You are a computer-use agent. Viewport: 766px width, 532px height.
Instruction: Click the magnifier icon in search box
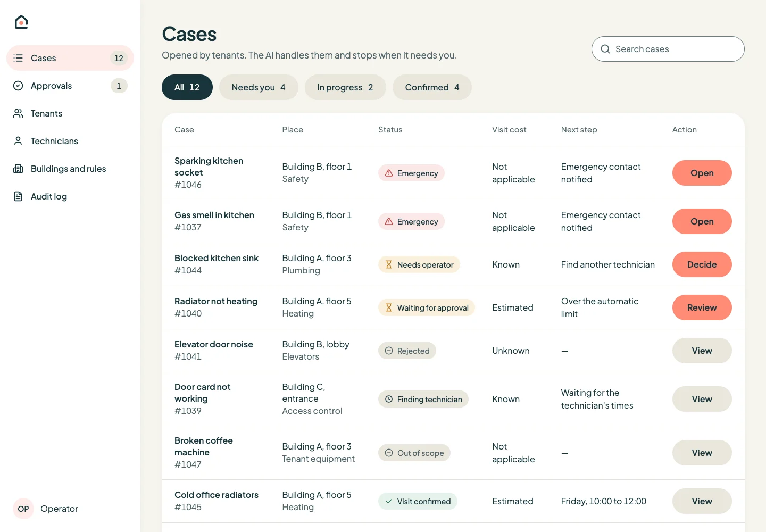tap(605, 49)
